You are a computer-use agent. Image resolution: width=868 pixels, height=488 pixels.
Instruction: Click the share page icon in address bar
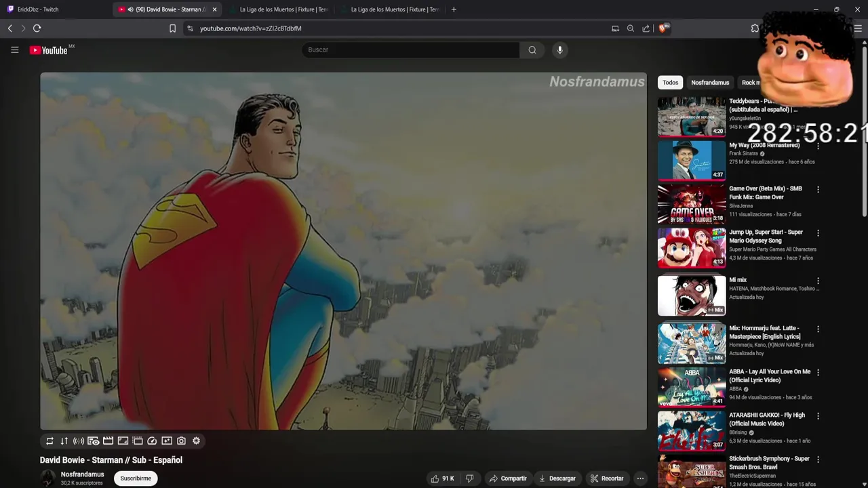click(x=646, y=28)
